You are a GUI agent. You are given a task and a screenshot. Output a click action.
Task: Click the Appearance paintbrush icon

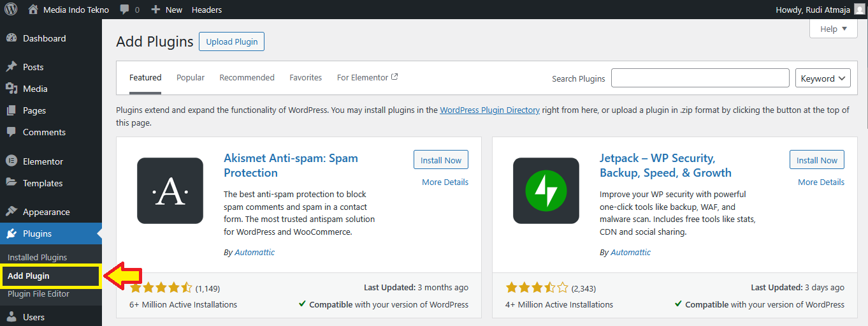[11, 212]
